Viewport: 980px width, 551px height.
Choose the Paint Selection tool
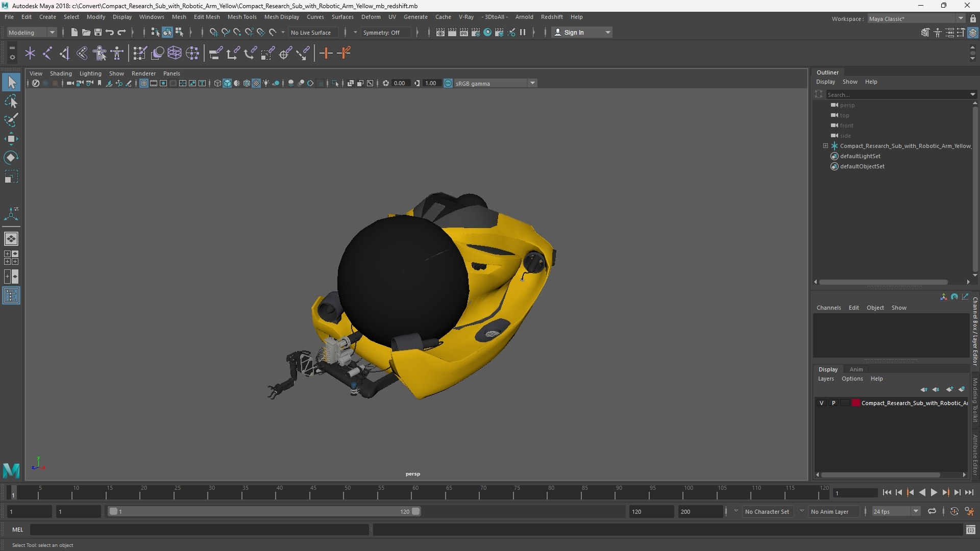(11, 120)
